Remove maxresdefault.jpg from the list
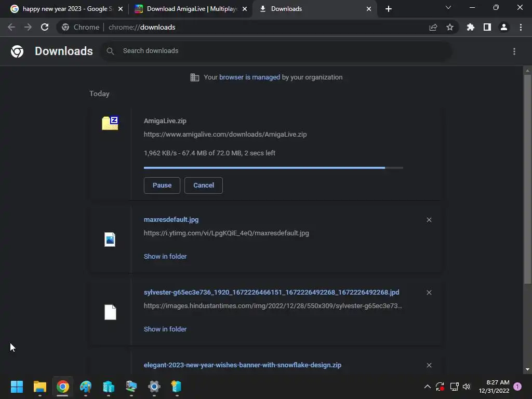Viewport: 532px width, 399px height. (429, 220)
